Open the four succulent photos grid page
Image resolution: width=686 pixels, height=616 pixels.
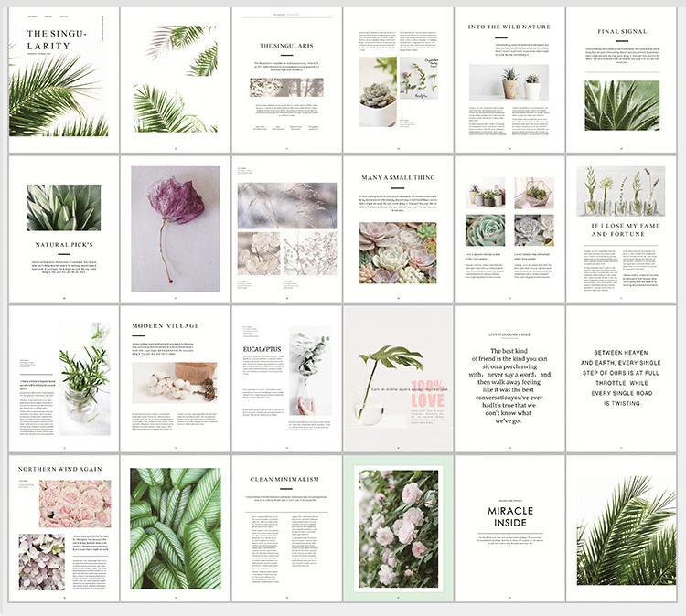coord(509,229)
